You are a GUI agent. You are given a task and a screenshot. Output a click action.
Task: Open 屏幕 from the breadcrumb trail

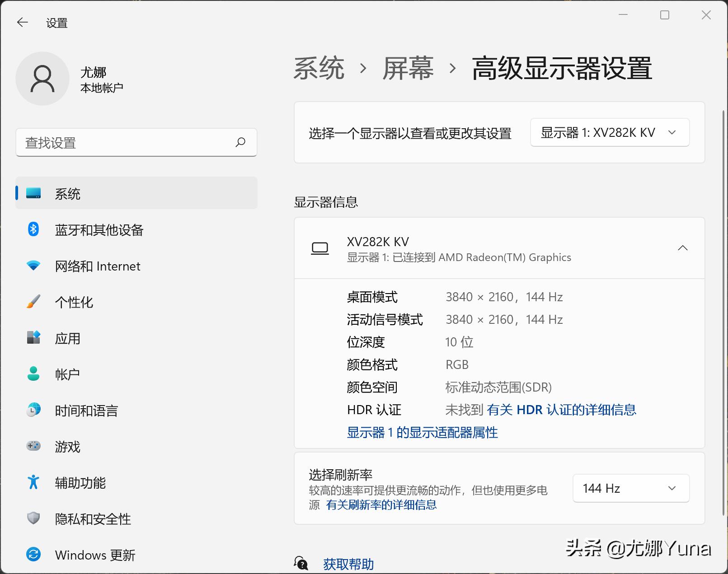pyautogui.click(x=407, y=69)
